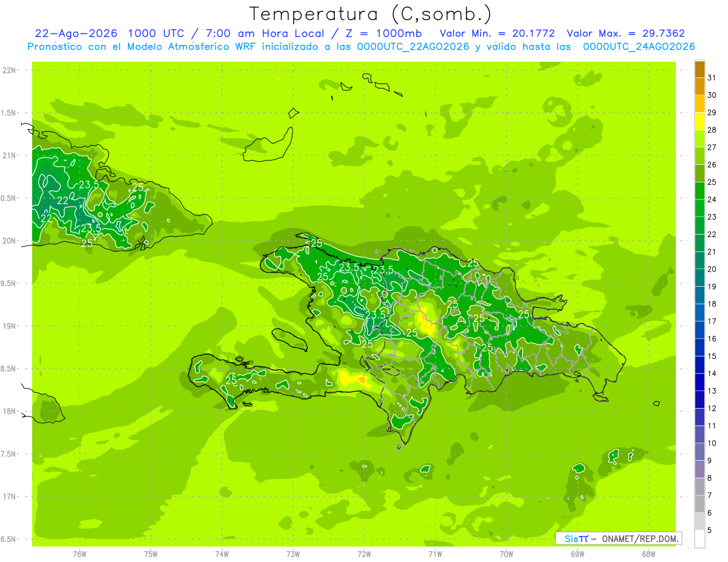Click the hot orange spot in southern Haiti

pos(362,380)
